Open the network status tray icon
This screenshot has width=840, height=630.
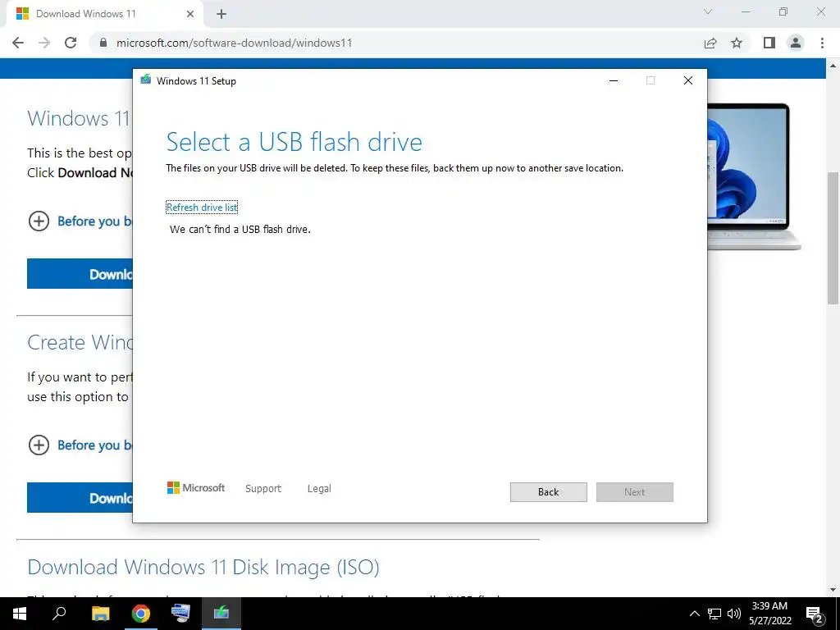pos(714,614)
